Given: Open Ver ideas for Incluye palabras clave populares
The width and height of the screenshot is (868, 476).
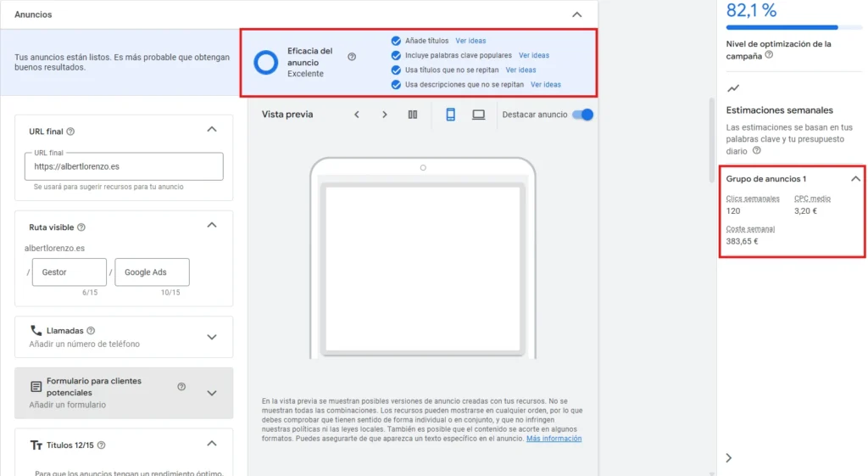Looking at the screenshot, I should 534,56.
